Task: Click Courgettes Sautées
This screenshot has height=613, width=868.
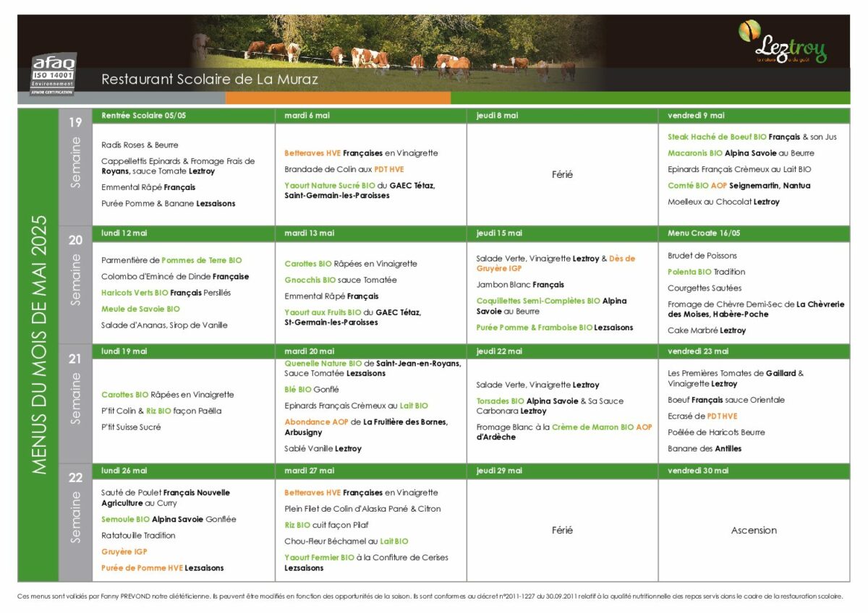Action: click(705, 288)
